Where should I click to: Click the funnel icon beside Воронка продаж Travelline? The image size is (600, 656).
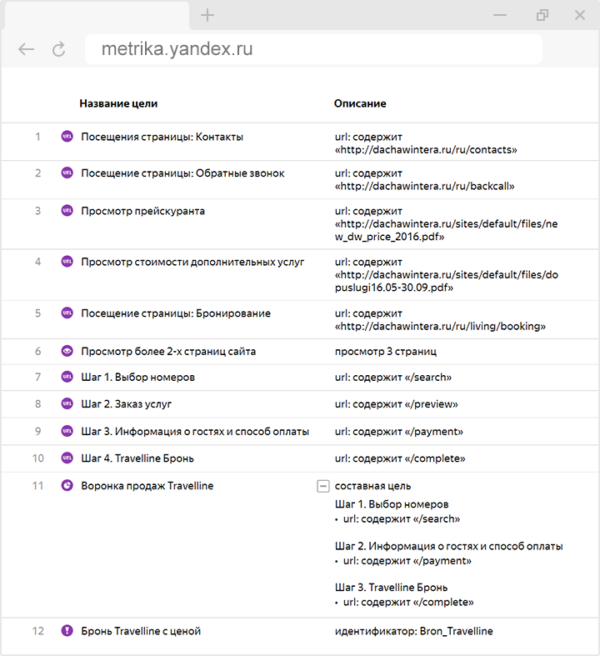(68, 486)
